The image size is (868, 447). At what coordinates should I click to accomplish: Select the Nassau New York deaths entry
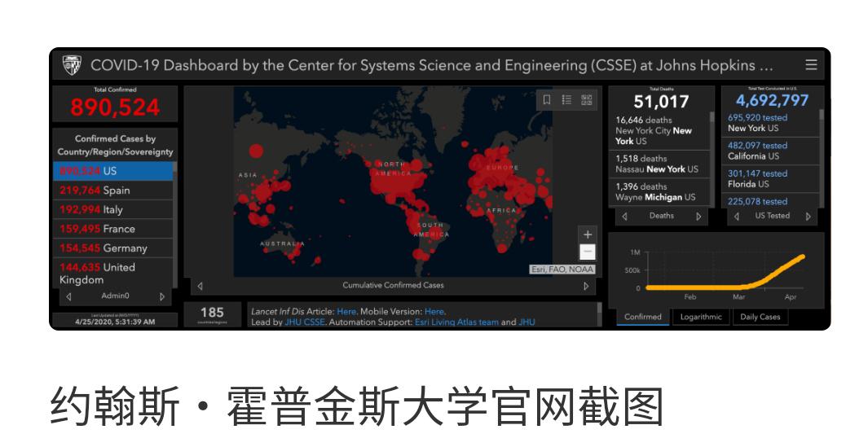(659, 164)
